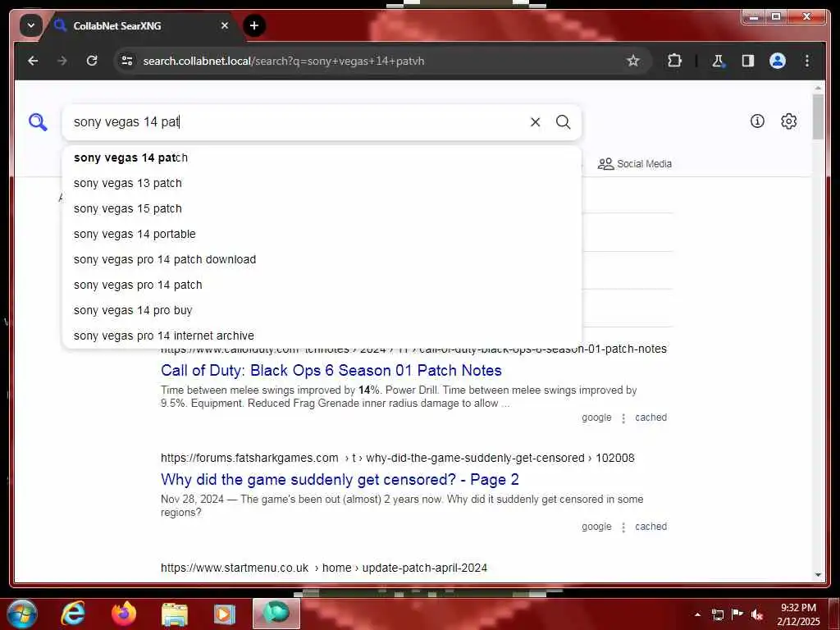Open SearXNG preferences gear icon
The height and width of the screenshot is (630, 840).
pyautogui.click(x=788, y=121)
